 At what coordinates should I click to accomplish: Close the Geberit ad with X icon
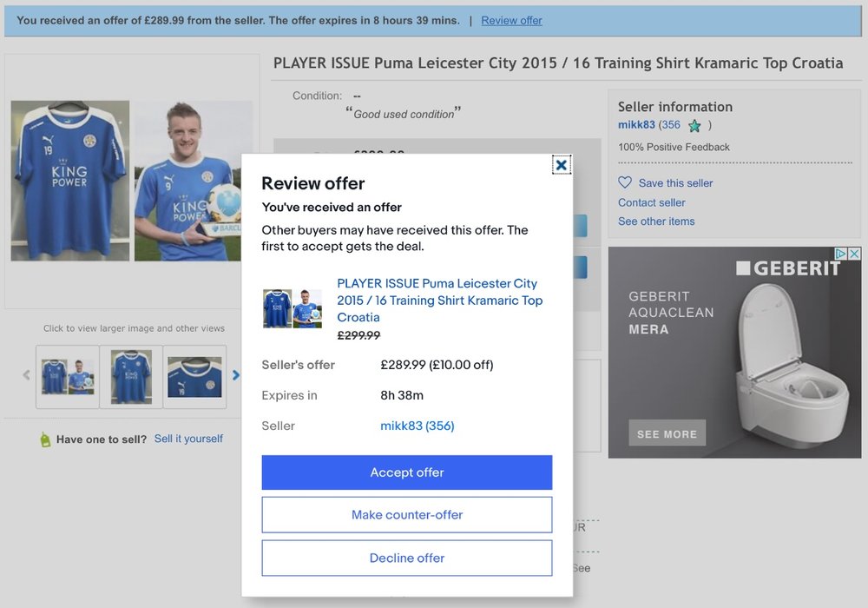pos(854,254)
